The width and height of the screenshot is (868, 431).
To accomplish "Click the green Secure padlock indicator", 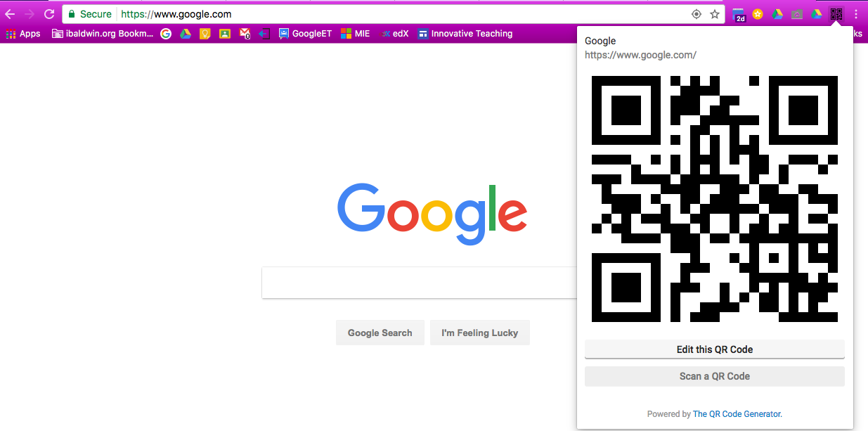I will [90, 14].
